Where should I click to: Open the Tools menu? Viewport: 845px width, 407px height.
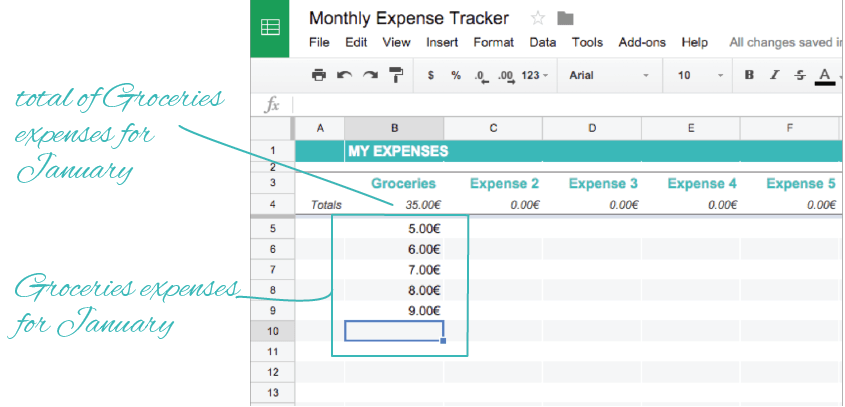pyautogui.click(x=587, y=43)
